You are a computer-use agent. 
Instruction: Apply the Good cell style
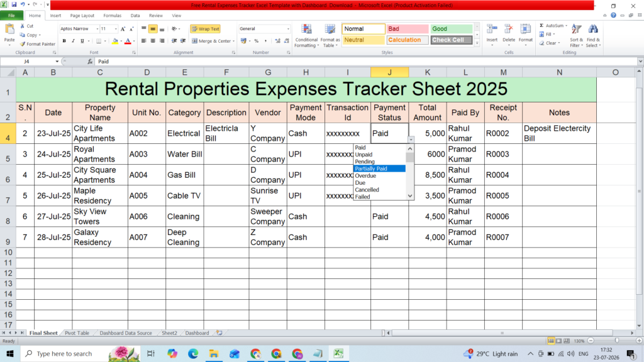coord(452,29)
